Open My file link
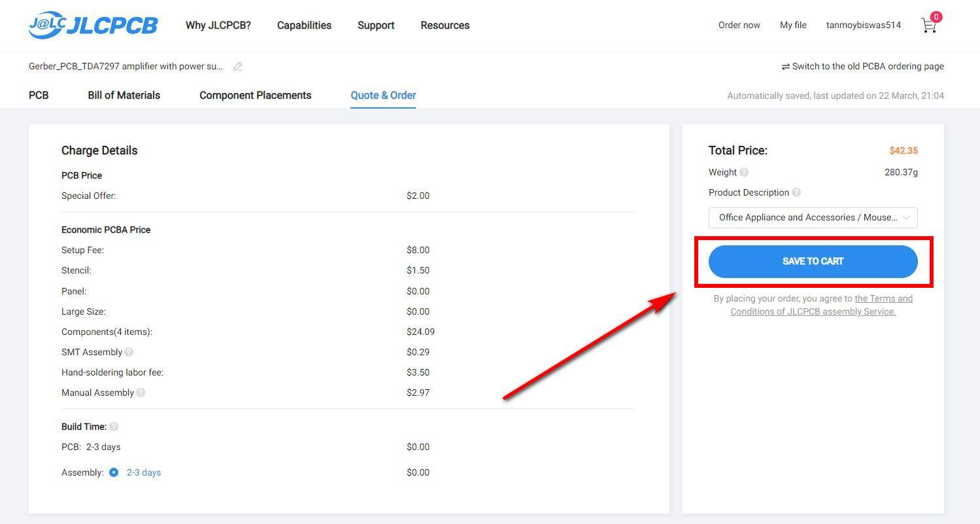The width and height of the screenshot is (980, 524). 793,25
